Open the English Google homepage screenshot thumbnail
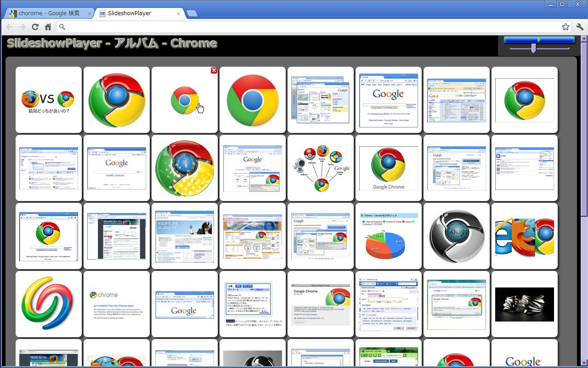 click(x=389, y=100)
